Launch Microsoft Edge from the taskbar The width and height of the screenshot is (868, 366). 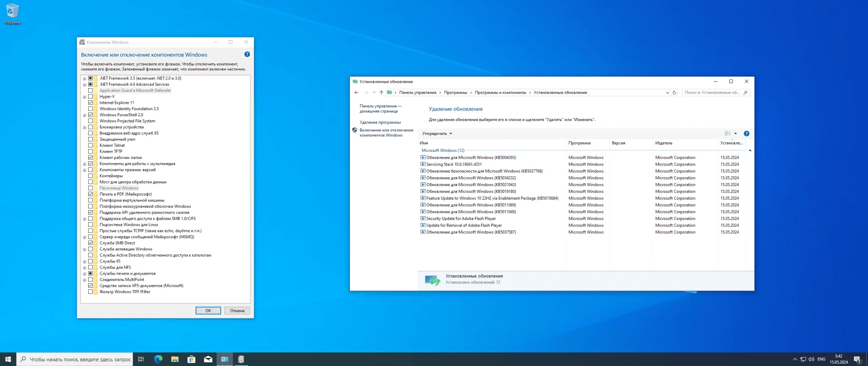click(x=158, y=359)
